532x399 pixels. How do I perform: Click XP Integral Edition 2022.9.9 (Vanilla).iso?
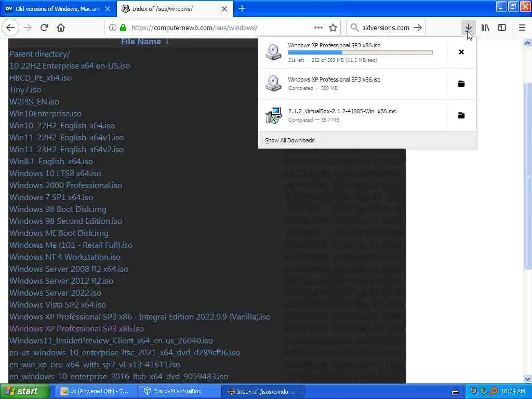tap(140, 316)
